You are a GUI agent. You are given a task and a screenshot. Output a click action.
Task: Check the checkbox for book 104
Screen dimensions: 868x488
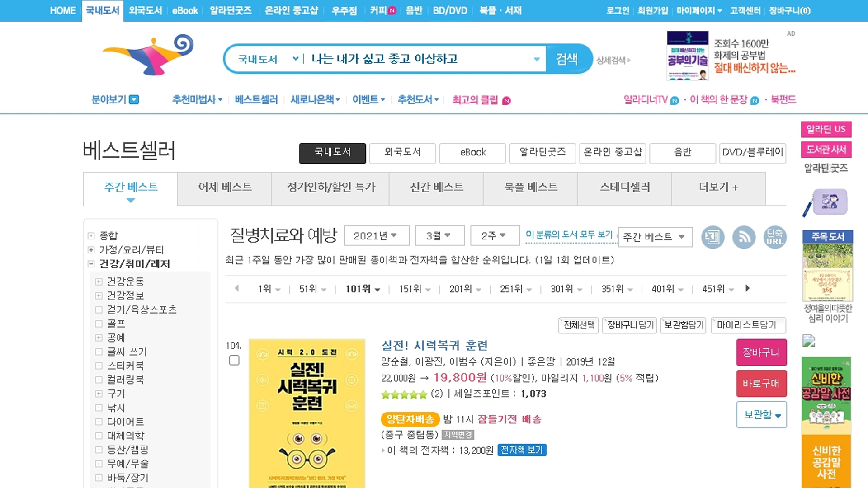tap(234, 360)
